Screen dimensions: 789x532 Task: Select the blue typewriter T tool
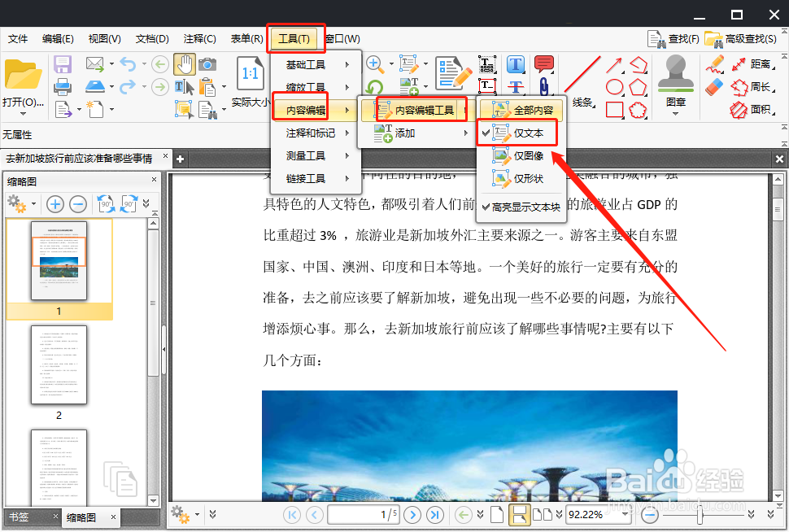tap(516, 64)
